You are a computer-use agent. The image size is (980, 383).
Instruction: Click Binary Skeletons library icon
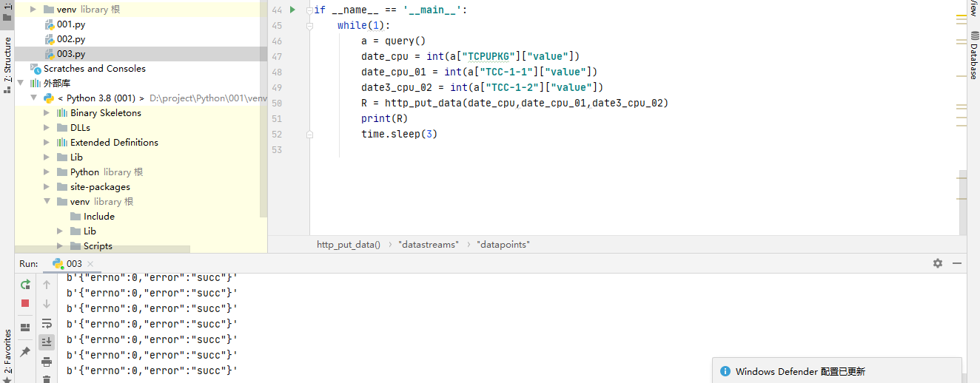tap(62, 113)
